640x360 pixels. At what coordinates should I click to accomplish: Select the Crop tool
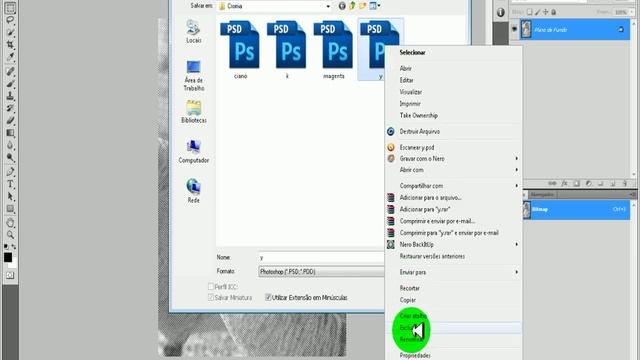pyautogui.click(x=10, y=44)
